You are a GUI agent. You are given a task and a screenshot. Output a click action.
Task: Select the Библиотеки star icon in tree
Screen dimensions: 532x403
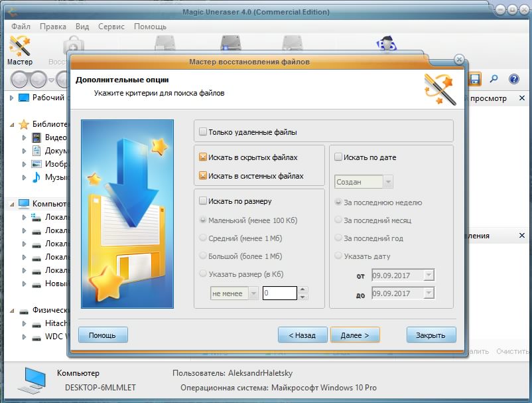coord(25,124)
